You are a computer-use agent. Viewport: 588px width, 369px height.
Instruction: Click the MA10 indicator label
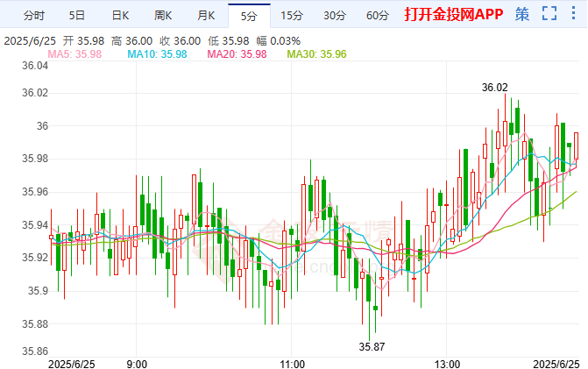click(157, 54)
